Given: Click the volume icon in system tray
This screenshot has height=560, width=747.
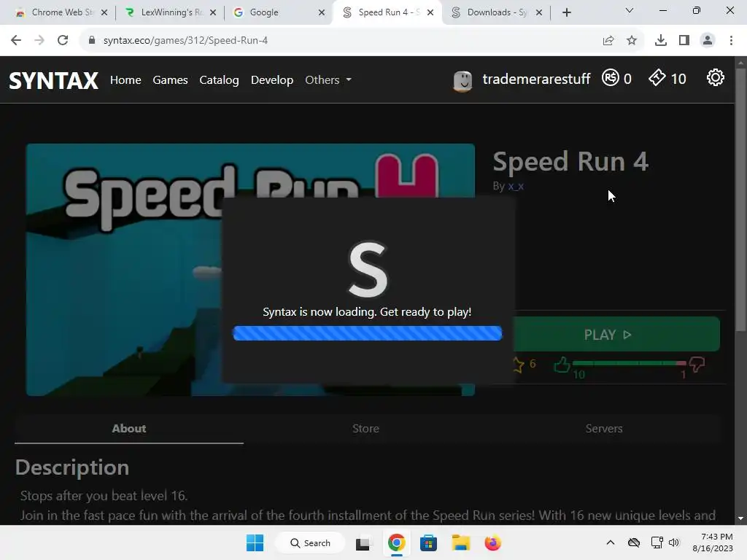Looking at the screenshot, I should [673, 542].
